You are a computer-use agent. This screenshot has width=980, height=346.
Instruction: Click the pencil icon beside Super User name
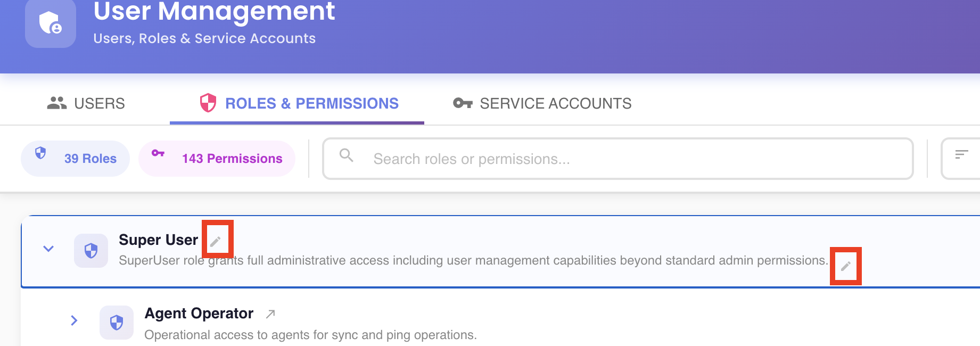tap(216, 242)
